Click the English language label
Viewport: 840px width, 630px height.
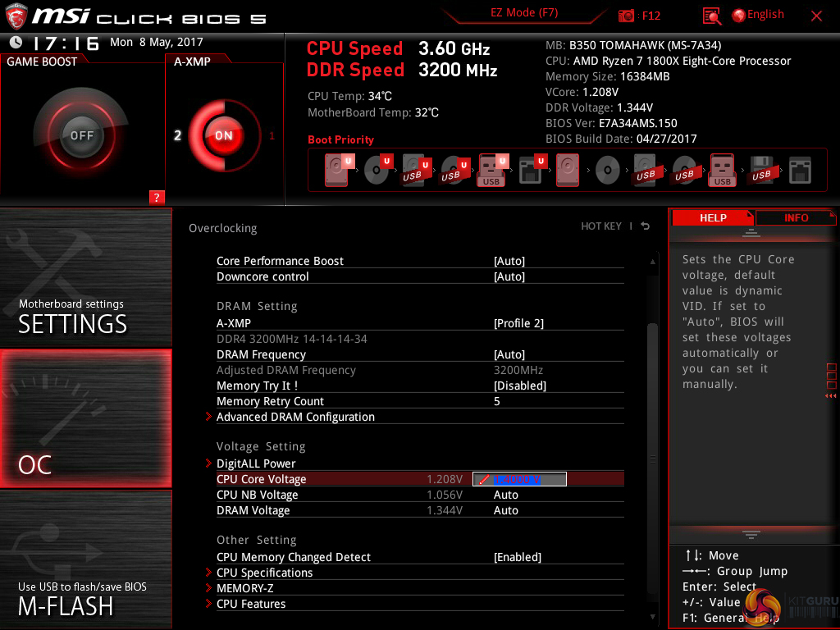(x=765, y=15)
